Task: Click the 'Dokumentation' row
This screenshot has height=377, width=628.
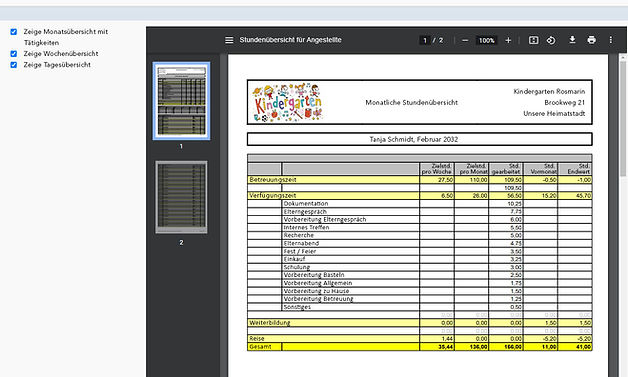Action: point(420,204)
